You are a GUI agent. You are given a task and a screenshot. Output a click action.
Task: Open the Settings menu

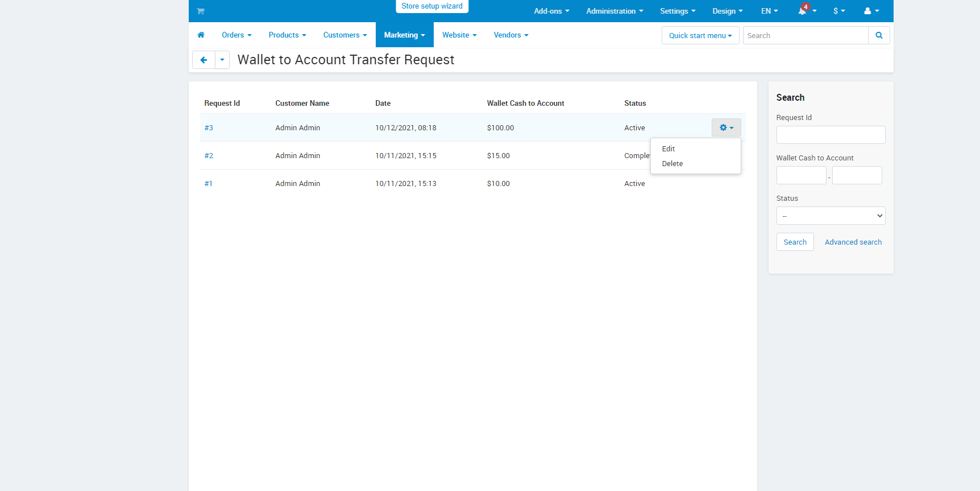click(678, 11)
